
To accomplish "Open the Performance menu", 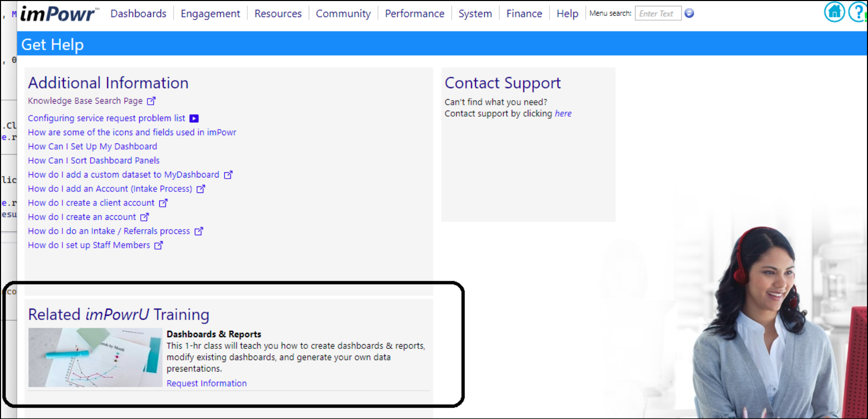I will [414, 13].
